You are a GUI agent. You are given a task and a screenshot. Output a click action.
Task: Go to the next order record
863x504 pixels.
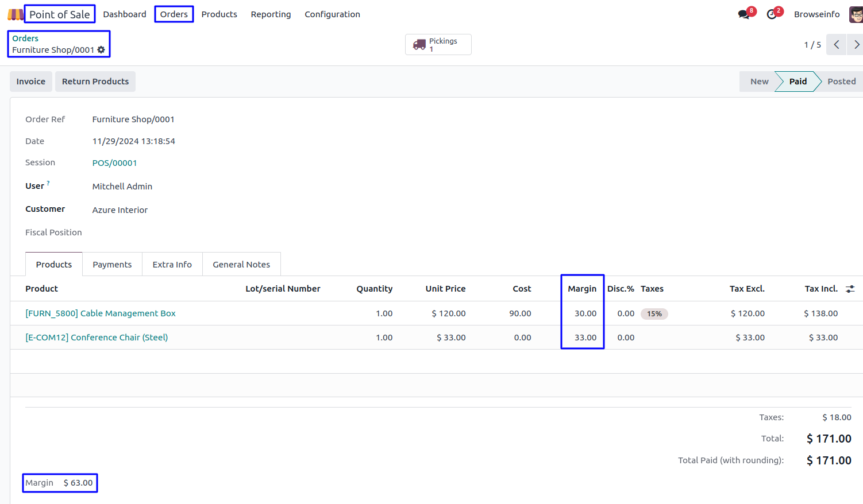click(x=856, y=45)
